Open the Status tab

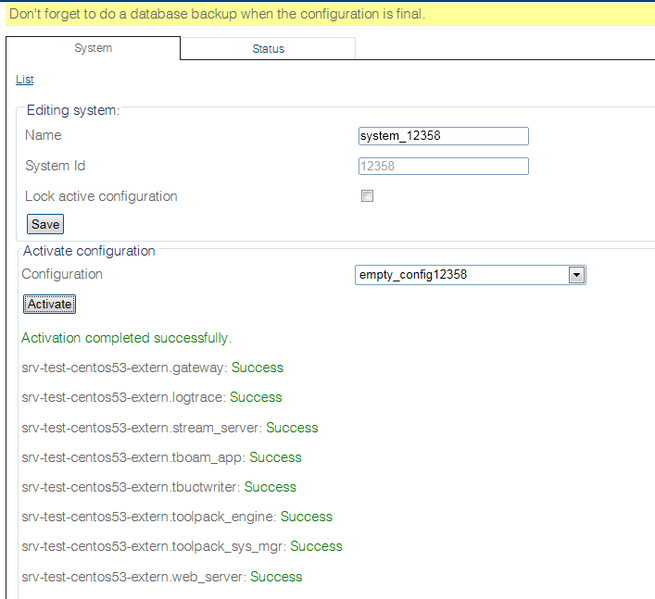(x=268, y=49)
